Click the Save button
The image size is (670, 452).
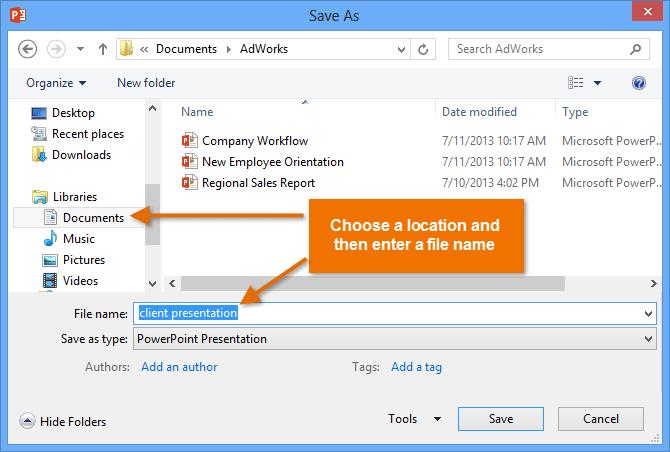point(501,420)
